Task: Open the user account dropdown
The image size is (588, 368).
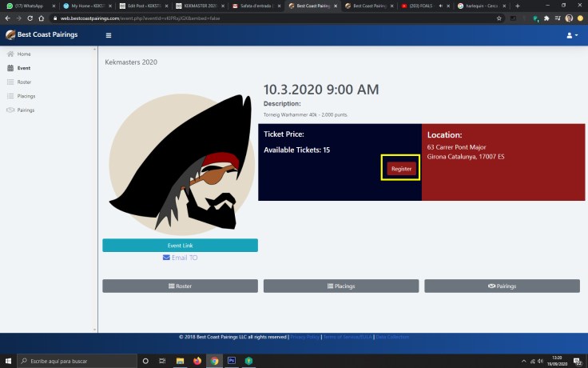Action: pyautogui.click(x=571, y=35)
